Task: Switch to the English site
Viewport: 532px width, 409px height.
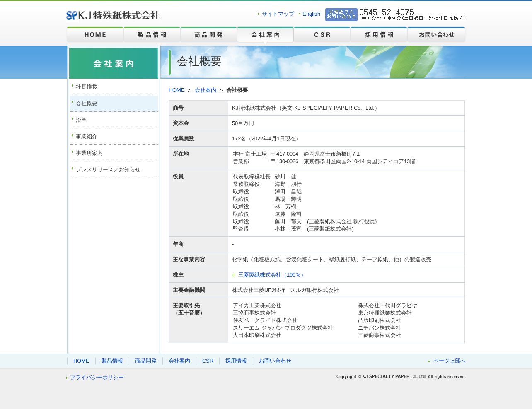Action: 311,14
